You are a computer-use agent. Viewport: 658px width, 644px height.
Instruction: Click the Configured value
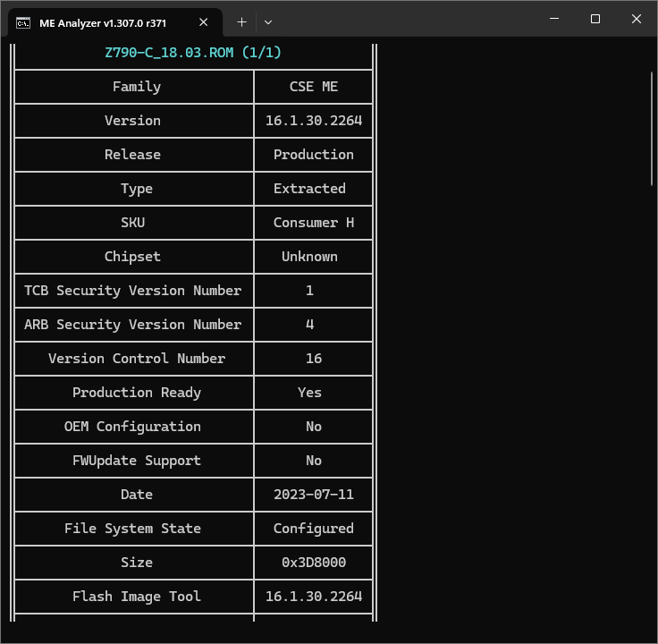click(x=314, y=529)
